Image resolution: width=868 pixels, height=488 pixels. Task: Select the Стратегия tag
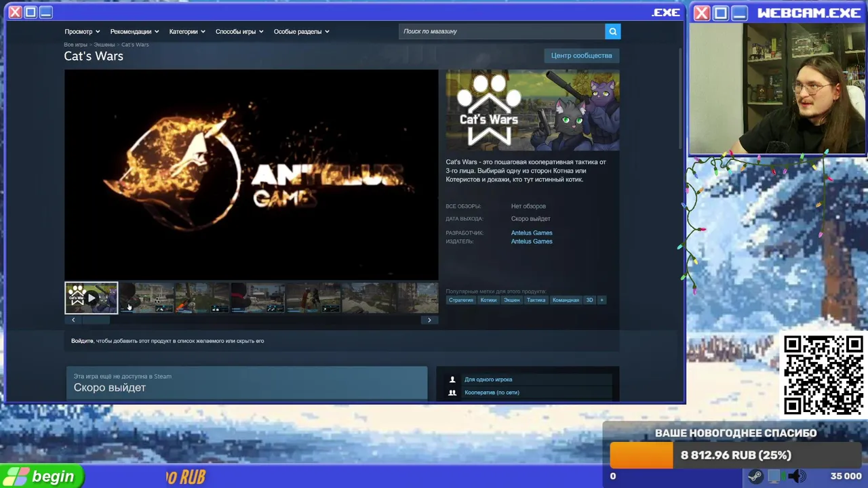click(x=461, y=300)
